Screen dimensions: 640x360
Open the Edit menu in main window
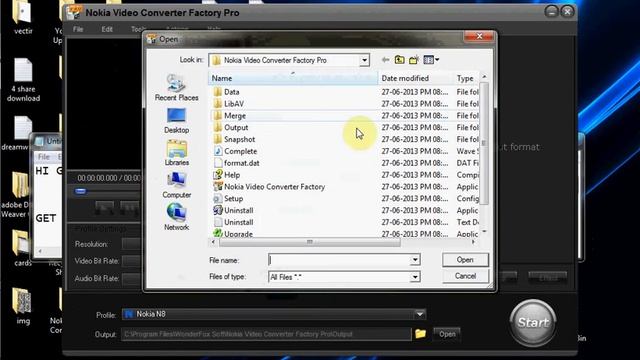click(107, 29)
